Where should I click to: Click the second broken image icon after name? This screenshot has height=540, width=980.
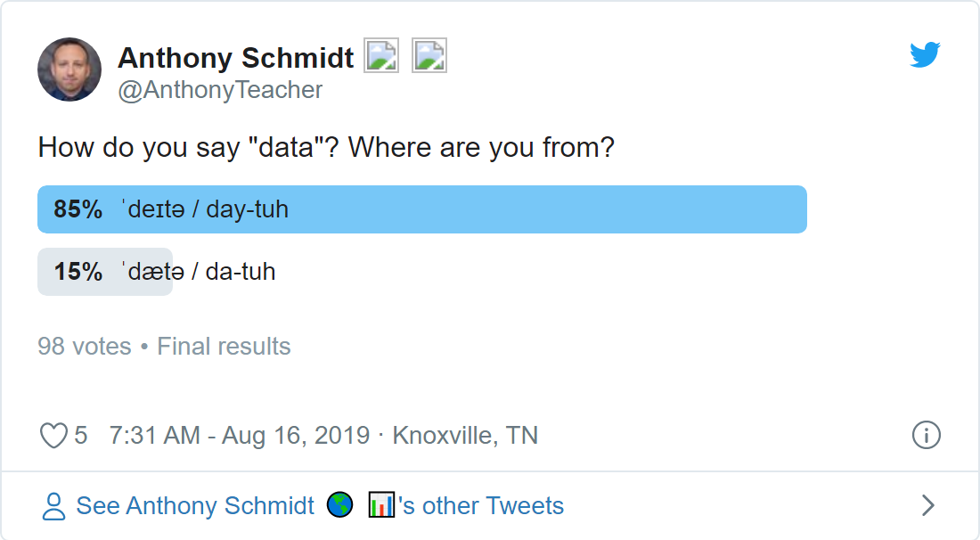pos(429,55)
